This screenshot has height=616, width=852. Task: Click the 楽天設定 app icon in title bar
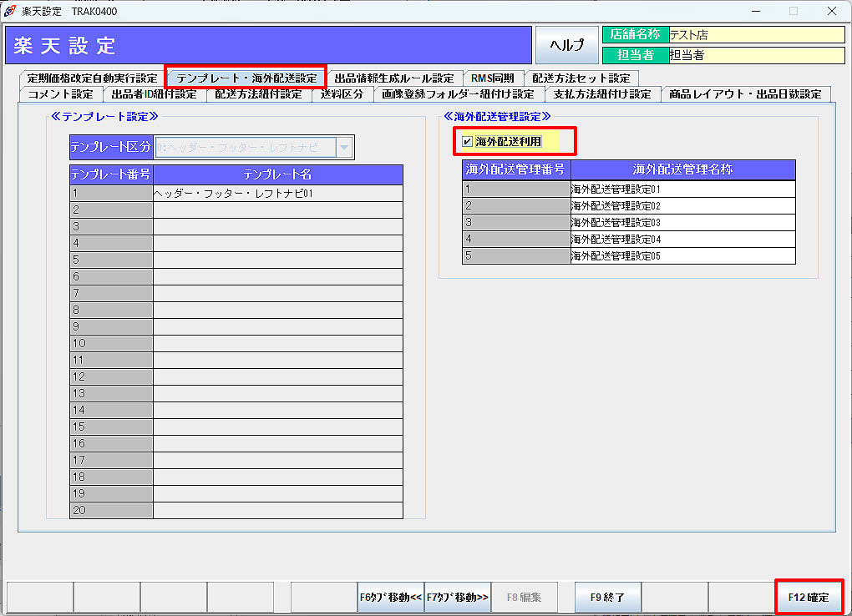(x=9, y=11)
